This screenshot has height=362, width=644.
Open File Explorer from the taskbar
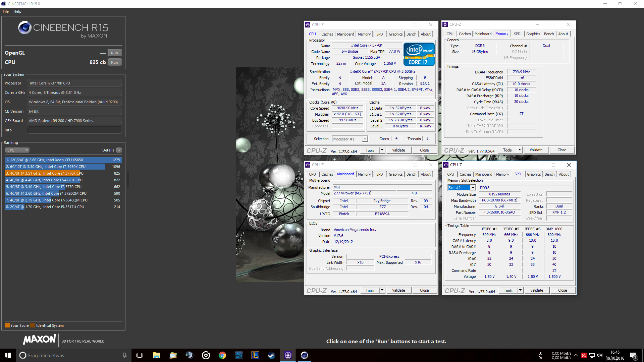coord(156,355)
